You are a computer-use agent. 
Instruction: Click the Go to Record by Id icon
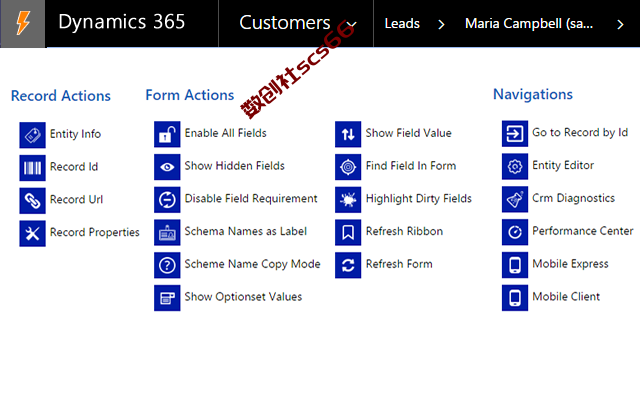[515, 133]
